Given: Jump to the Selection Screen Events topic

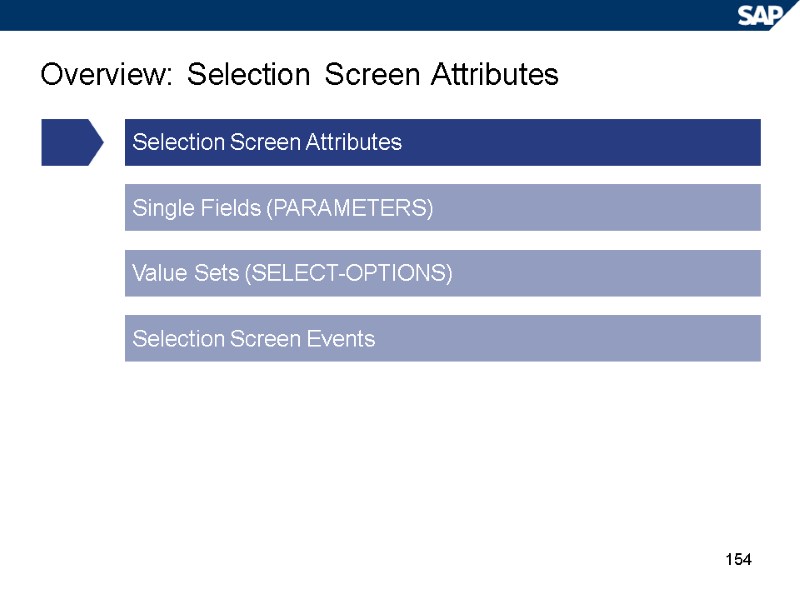Looking at the screenshot, I should click(x=442, y=339).
